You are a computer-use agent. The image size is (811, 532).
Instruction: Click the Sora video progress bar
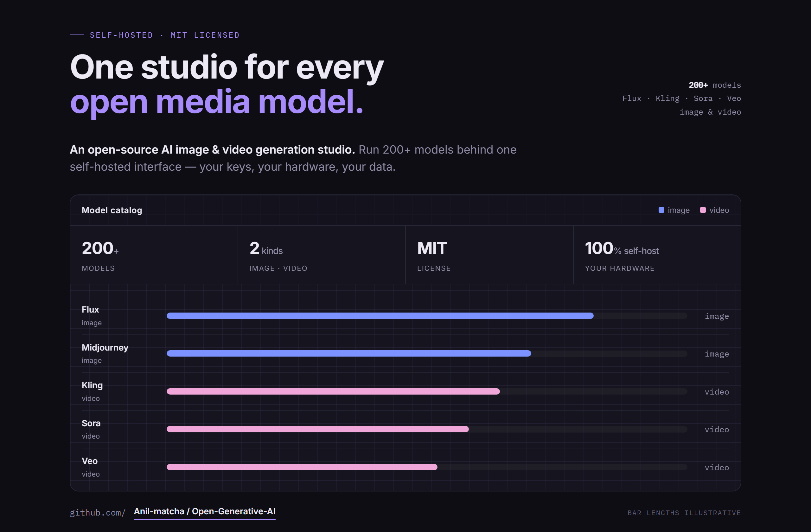click(427, 429)
